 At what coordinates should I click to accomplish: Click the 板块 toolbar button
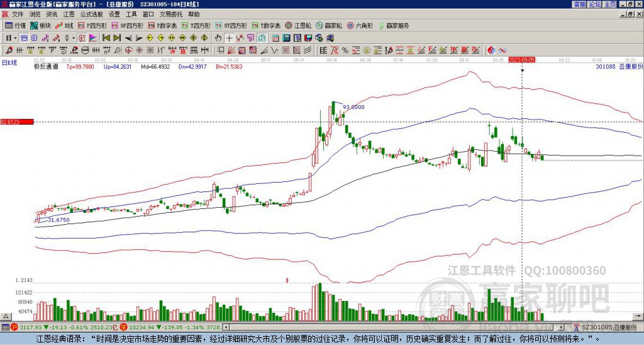click(40, 25)
